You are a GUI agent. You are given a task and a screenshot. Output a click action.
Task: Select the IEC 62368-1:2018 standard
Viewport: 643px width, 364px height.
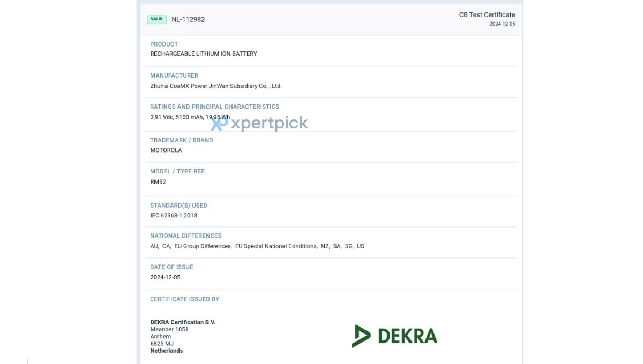[x=174, y=216]
